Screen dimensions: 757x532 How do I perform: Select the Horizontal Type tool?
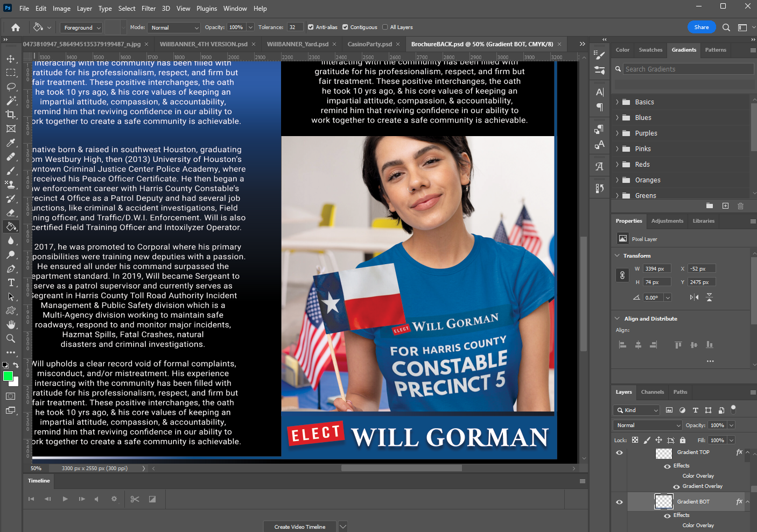point(11,282)
